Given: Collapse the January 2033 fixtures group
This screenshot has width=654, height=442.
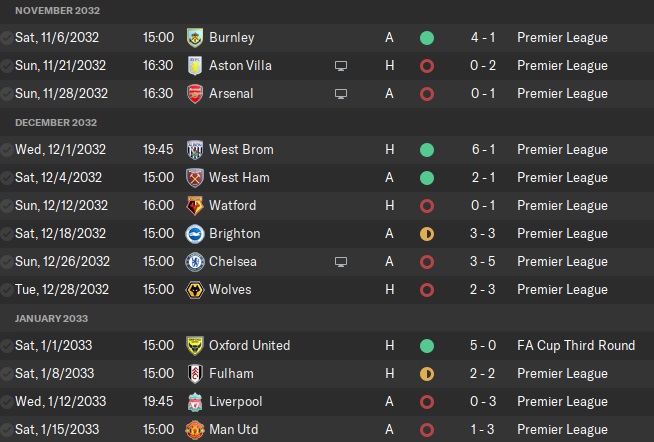Looking at the screenshot, I should [52, 319].
